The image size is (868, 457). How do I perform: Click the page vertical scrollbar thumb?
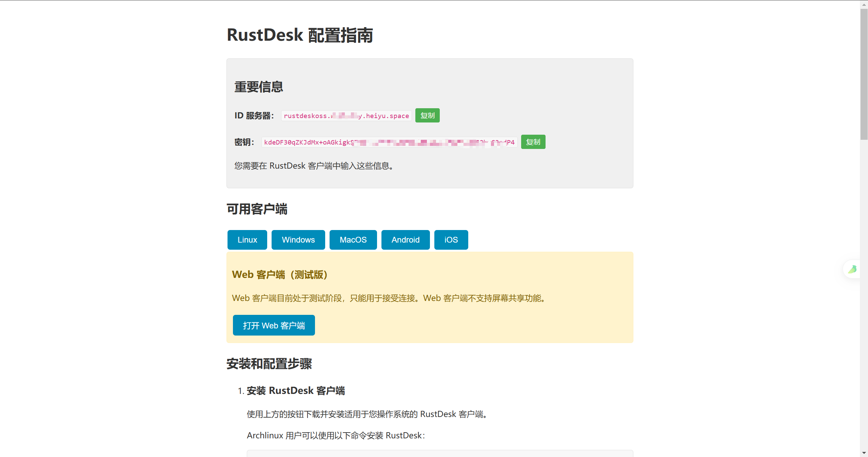tap(864, 75)
